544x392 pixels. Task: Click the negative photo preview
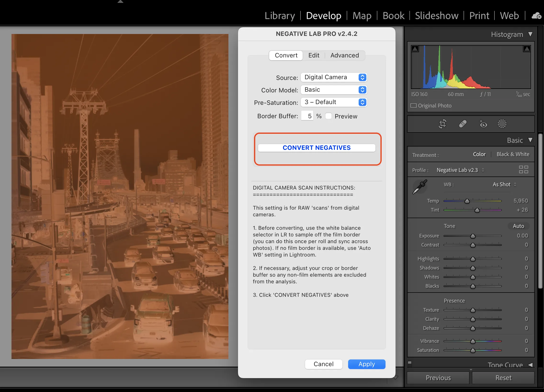tap(120, 196)
